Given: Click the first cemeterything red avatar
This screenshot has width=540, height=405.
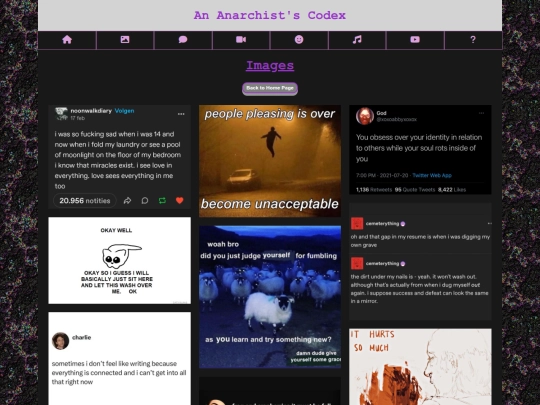Looking at the screenshot, I should [357, 224].
